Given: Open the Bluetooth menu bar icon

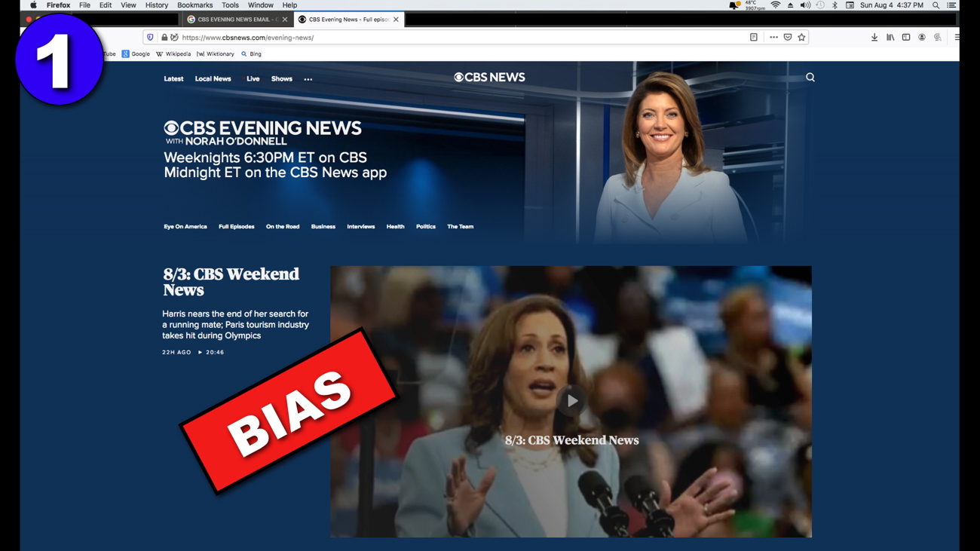Looking at the screenshot, I should coord(835,5).
